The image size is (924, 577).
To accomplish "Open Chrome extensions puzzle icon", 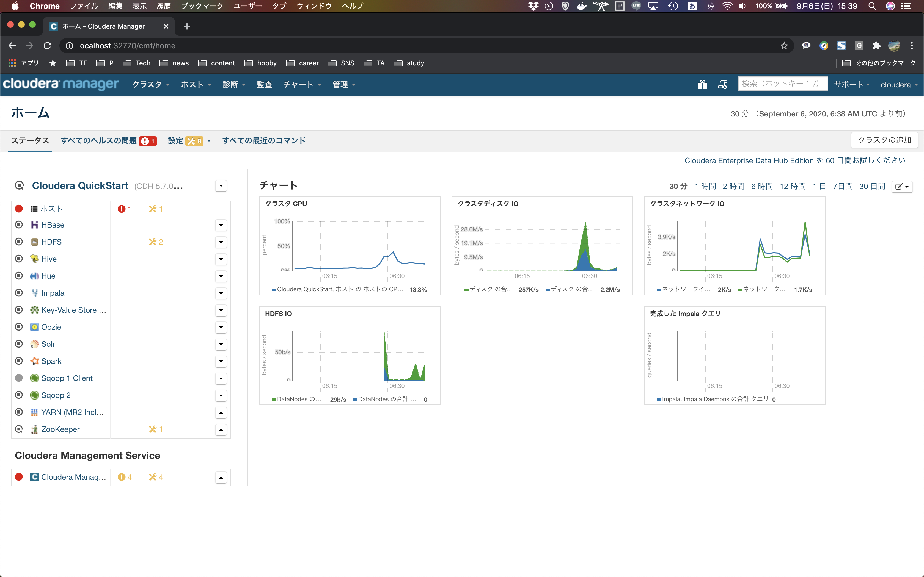I will point(877,46).
